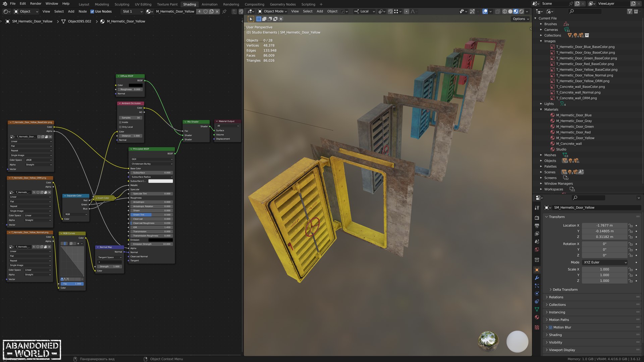Toggle viewport overlays button

(x=485, y=11)
